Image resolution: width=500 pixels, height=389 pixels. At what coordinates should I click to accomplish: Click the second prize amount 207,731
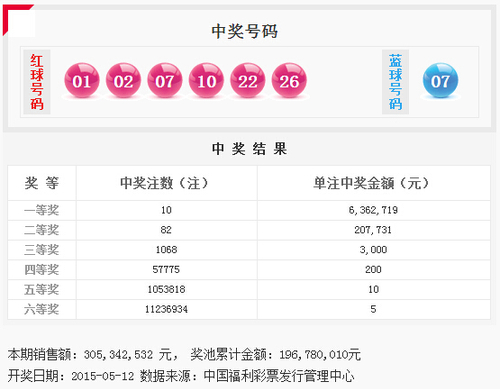coord(373,230)
